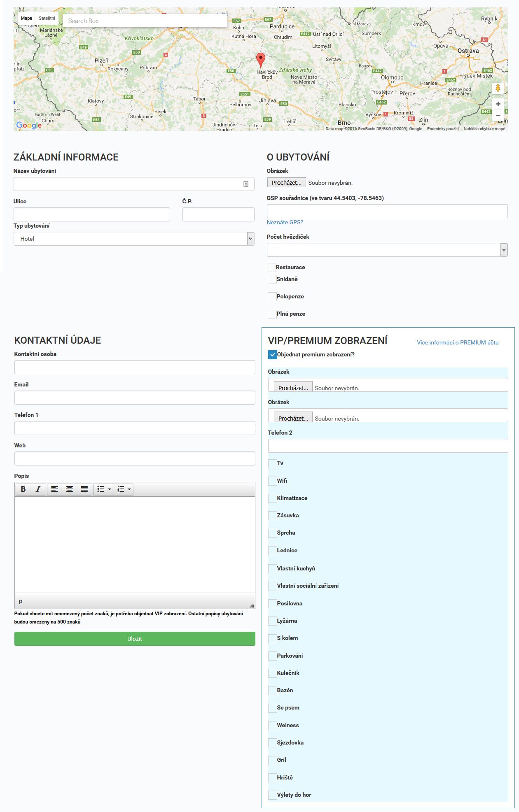Insert a bulleted list
Image resolution: width=519 pixels, height=812 pixels.
pyautogui.click(x=101, y=489)
